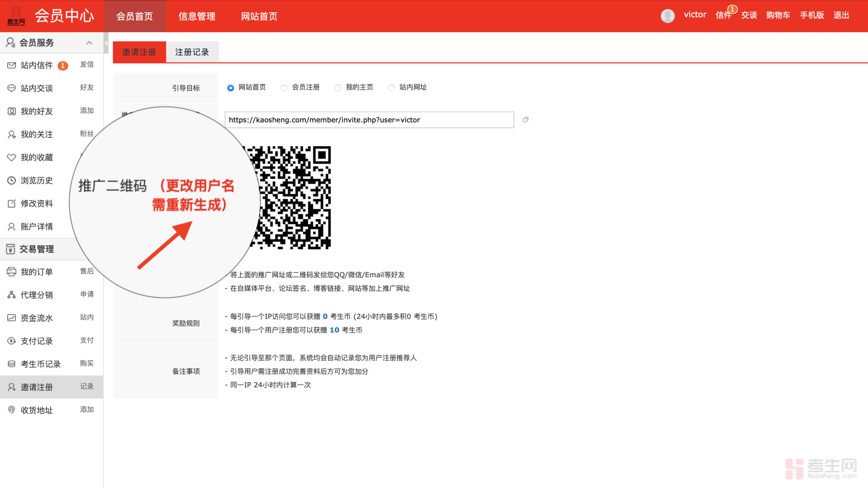Click the printer icon for 我的订单
The height and width of the screenshot is (488, 868).
11,272
